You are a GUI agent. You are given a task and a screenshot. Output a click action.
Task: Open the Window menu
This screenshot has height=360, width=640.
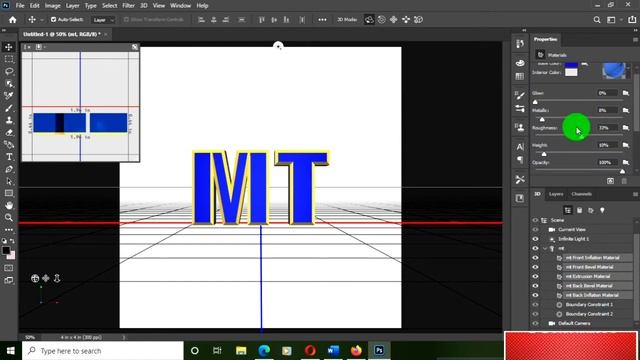pos(180,6)
